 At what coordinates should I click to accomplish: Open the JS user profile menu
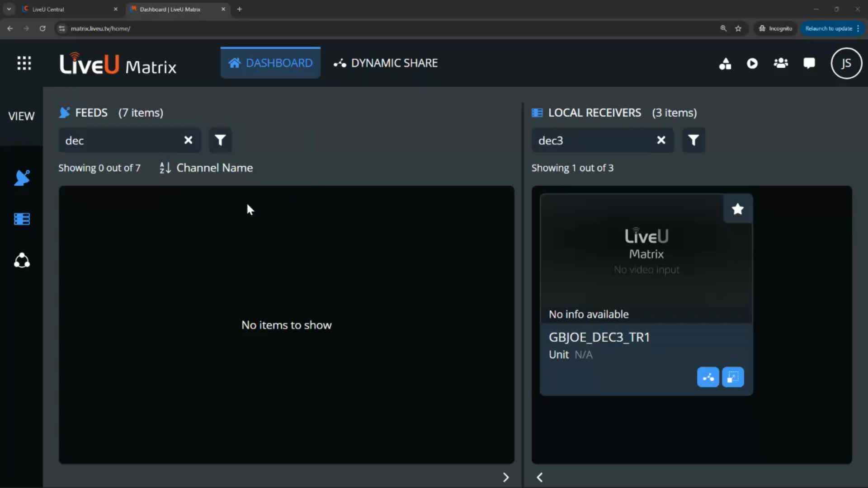pyautogui.click(x=846, y=63)
